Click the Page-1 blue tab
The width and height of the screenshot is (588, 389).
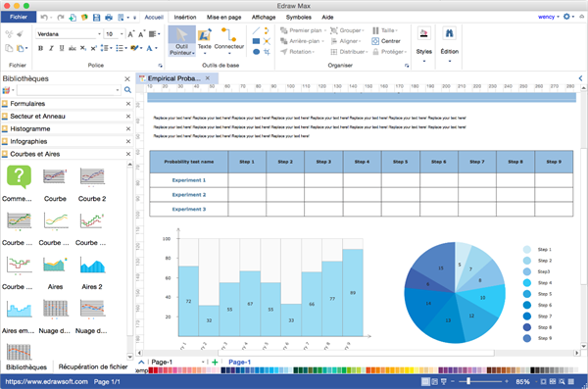pos(240,362)
